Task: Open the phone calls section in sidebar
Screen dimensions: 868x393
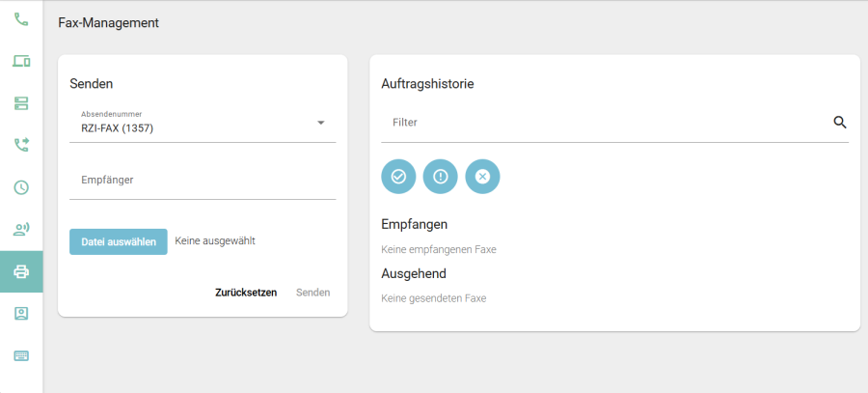Action: pos(21,19)
